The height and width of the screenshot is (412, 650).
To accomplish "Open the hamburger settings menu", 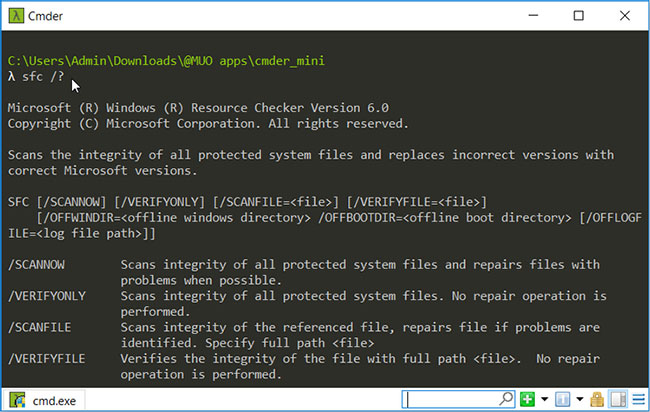I will [x=639, y=400].
